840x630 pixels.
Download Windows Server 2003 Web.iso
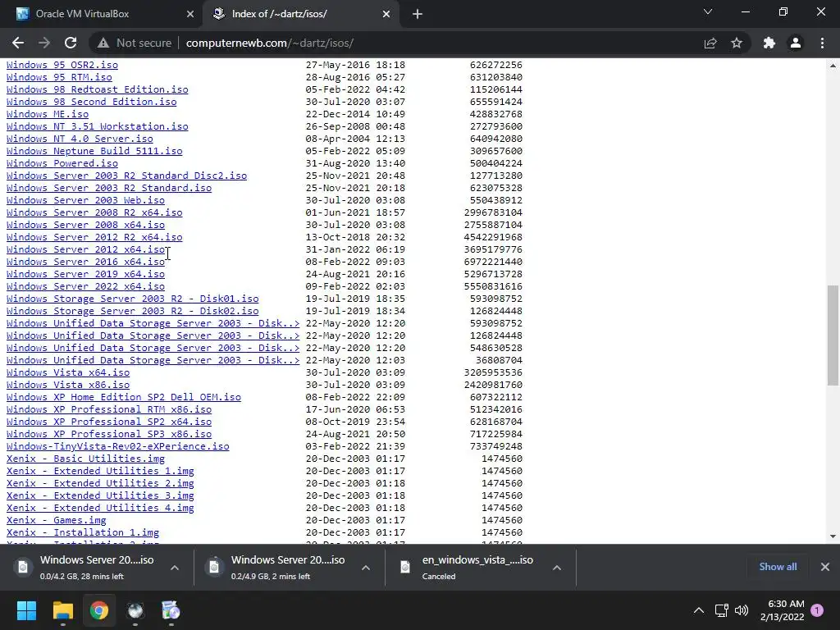pos(85,200)
